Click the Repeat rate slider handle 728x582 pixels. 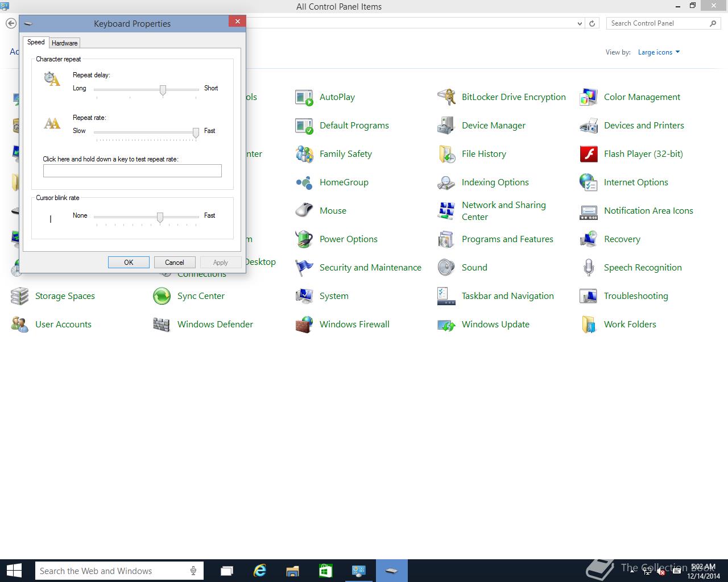[x=196, y=133]
